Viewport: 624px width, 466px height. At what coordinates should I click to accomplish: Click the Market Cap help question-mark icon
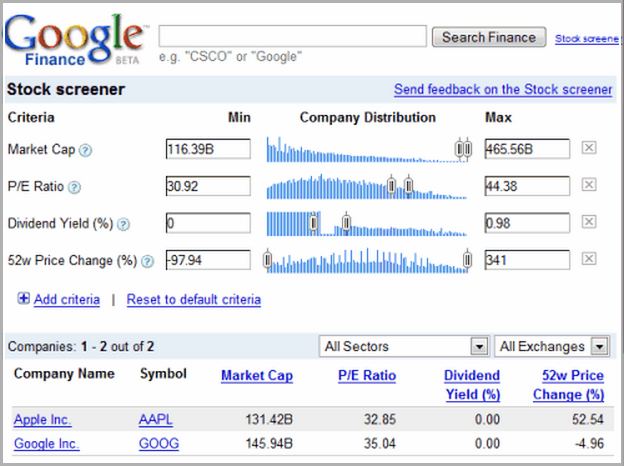click(85, 150)
